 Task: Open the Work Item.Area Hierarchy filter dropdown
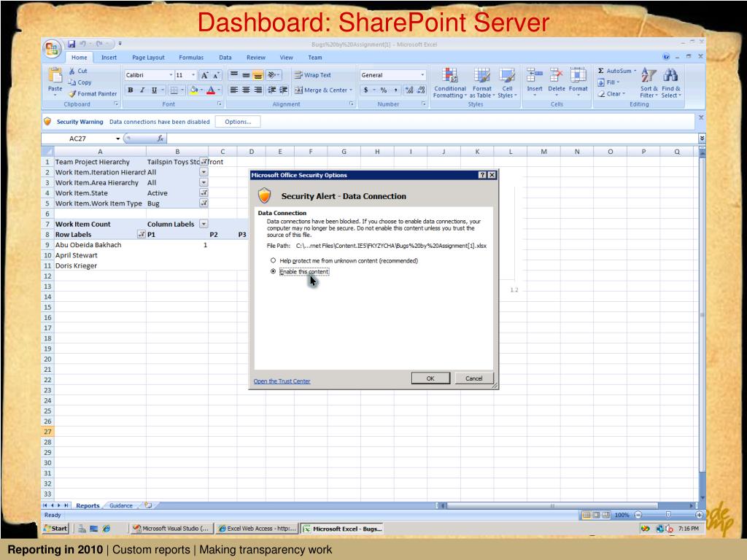[x=204, y=182]
